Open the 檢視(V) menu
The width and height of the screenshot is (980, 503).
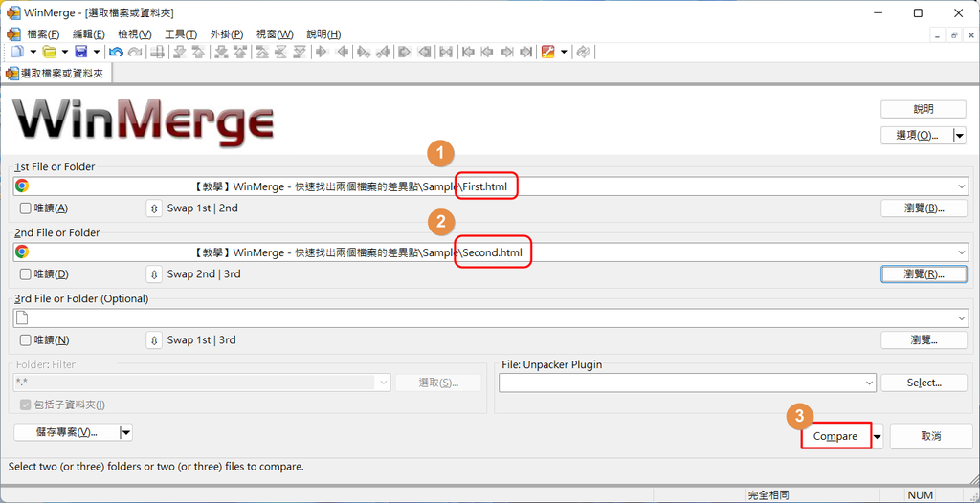click(134, 34)
